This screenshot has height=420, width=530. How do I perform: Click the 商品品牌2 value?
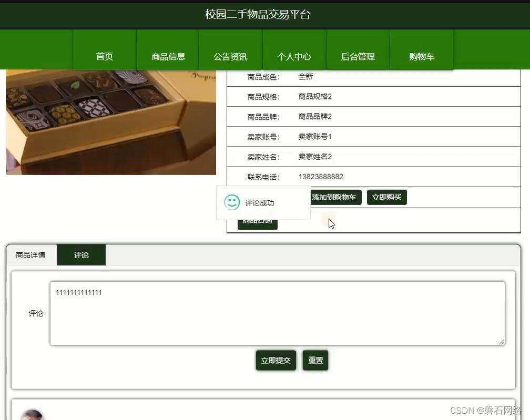pos(315,117)
